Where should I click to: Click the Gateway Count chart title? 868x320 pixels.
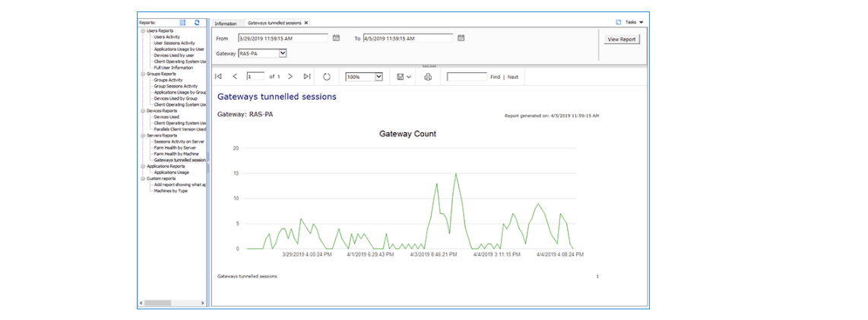pyautogui.click(x=407, y=134)
